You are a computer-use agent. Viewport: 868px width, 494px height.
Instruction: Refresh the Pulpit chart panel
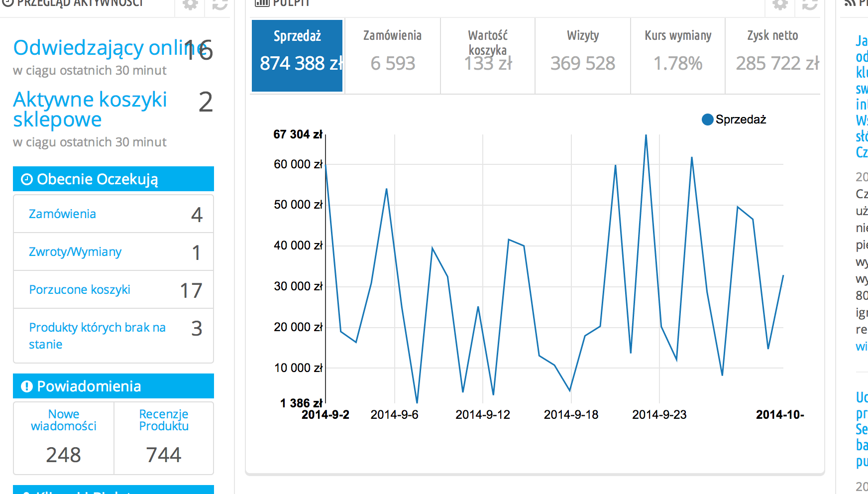[x=810, y=4]
